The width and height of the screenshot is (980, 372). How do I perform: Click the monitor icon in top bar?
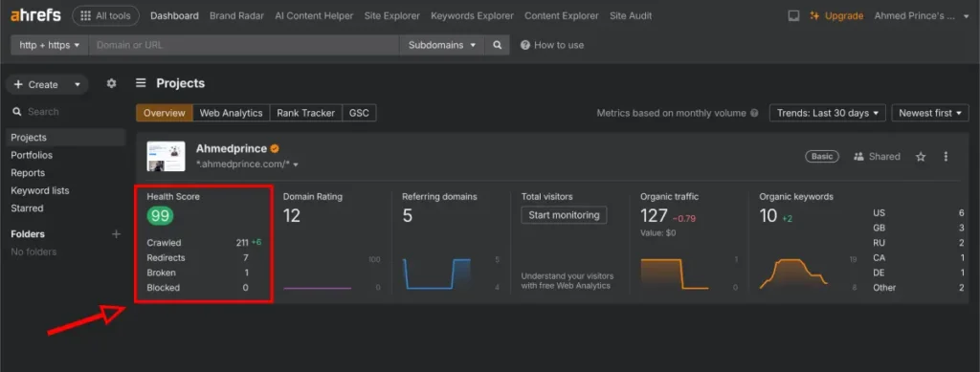tap(793, 16)
